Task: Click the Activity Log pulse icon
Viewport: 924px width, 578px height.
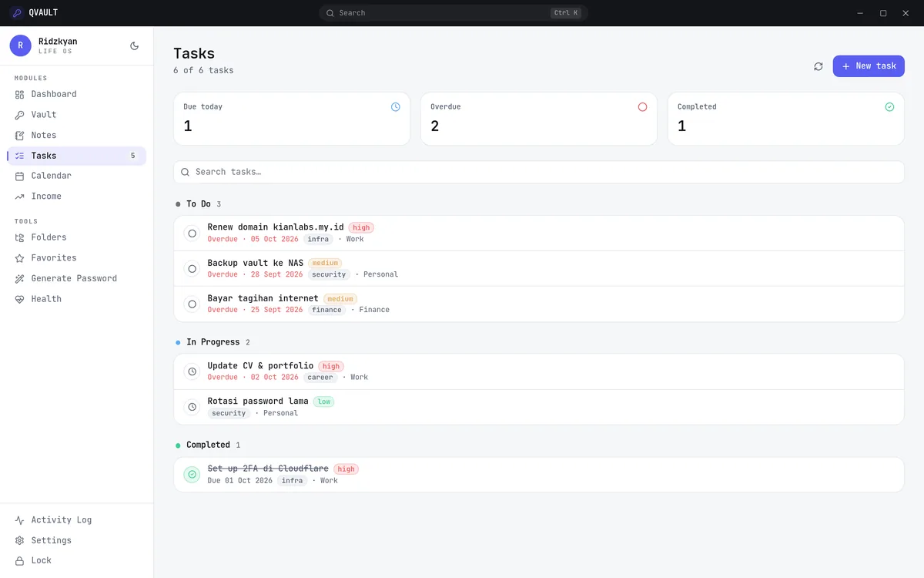Action: 20,520
